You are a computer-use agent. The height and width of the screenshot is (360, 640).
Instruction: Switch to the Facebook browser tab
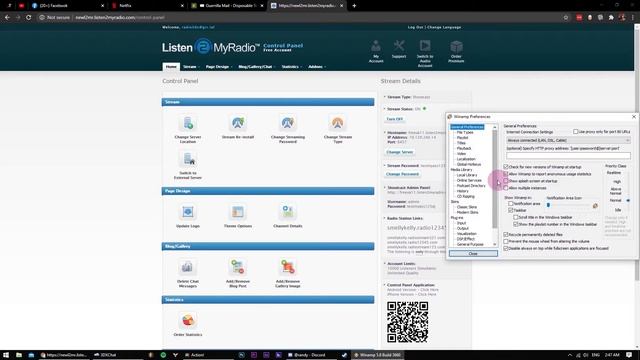click(67, 6)
